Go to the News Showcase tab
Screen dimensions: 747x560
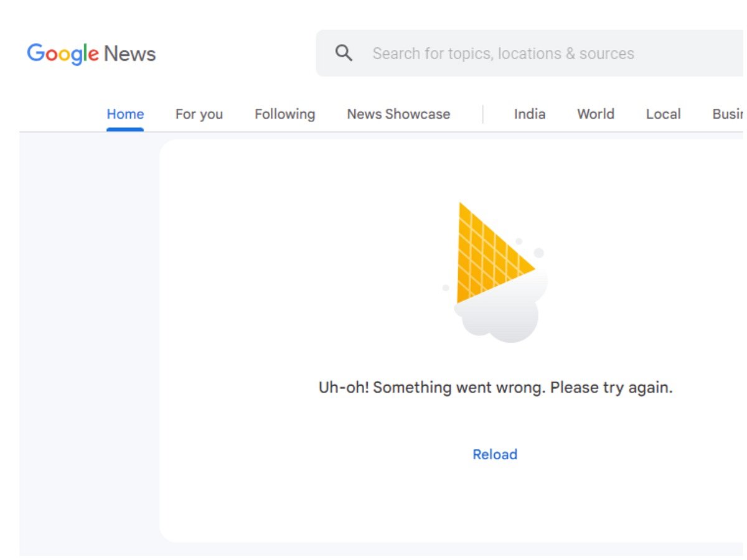(398, 114)
